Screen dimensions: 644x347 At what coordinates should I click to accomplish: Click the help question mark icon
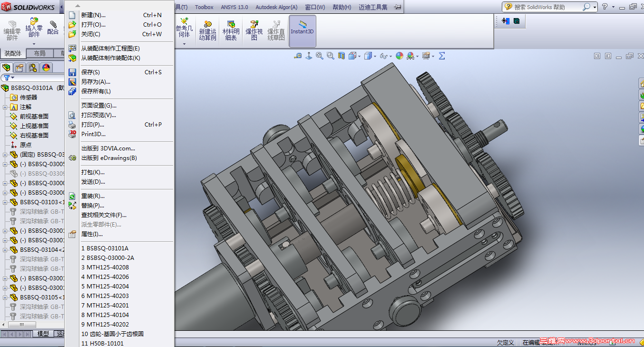coord(605,7)
